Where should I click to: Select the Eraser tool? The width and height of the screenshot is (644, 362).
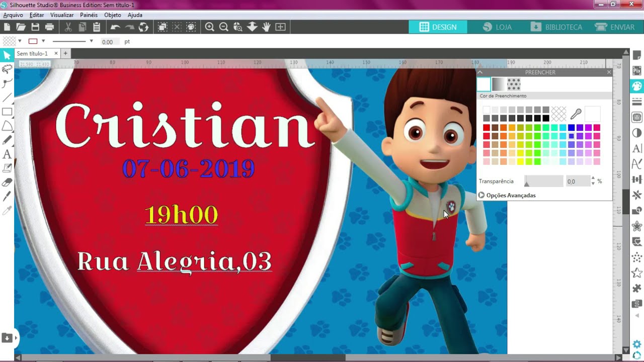[x=7, y=182]
